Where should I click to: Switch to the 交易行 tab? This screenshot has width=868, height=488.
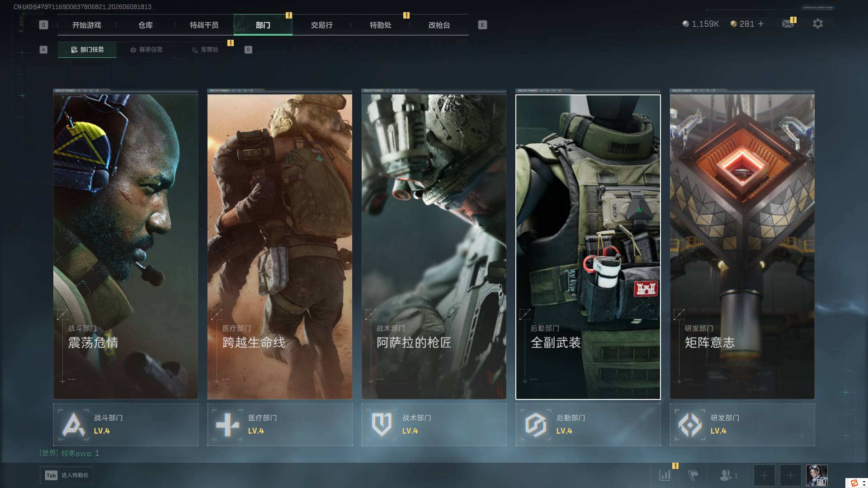[321, 25]
